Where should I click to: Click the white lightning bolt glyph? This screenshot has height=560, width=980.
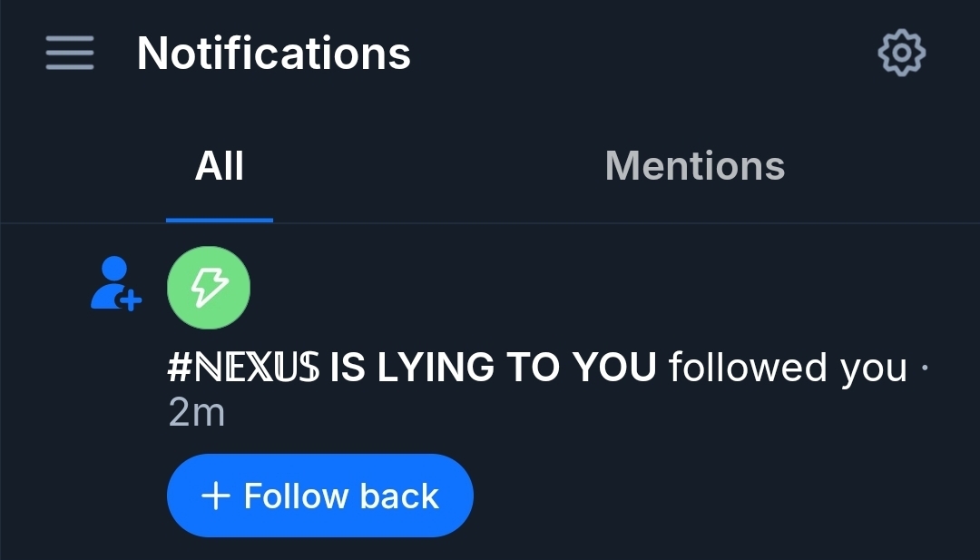click(209, 289)
